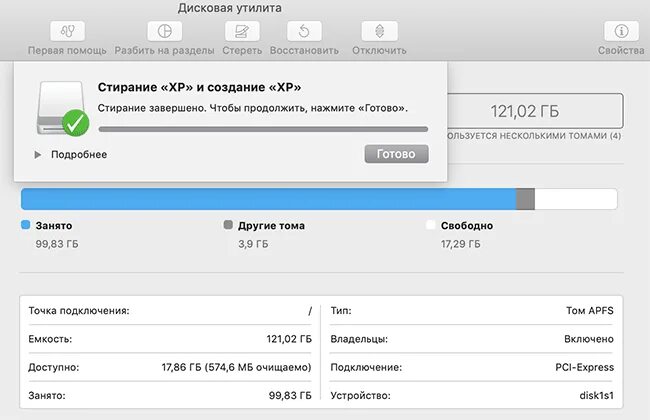Click the Отключить toolbar label
This screenshot has width=650, height=420.
379,51
